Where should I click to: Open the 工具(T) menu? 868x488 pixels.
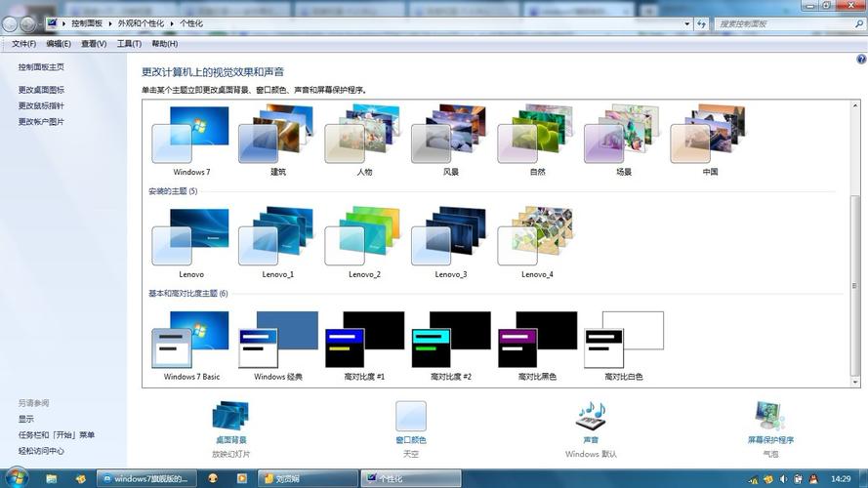point(129,44)
